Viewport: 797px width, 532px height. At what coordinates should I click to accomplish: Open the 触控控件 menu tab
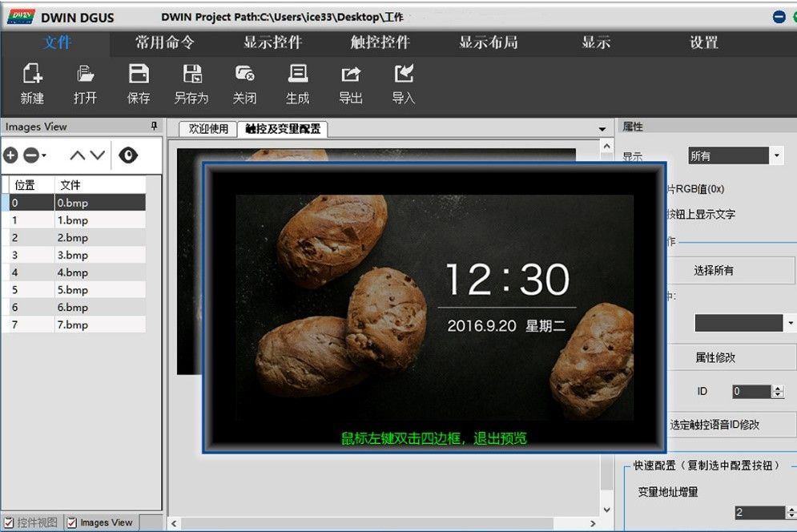380,42
